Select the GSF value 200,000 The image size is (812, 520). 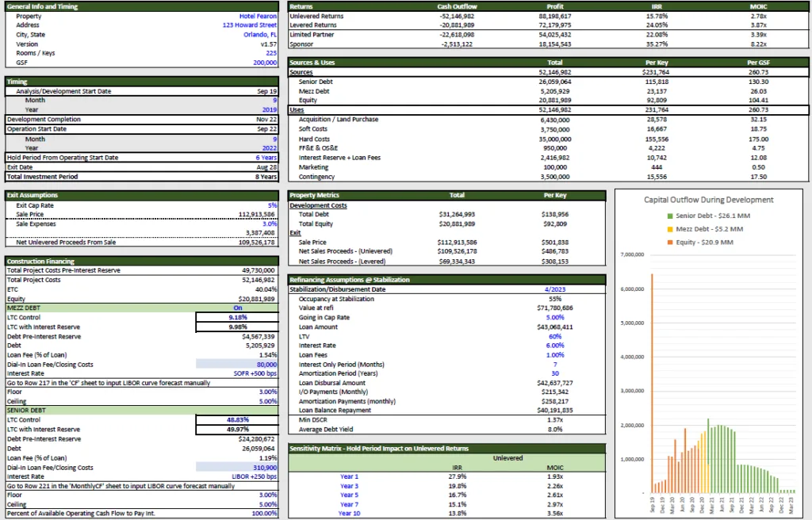coord(265,62)
